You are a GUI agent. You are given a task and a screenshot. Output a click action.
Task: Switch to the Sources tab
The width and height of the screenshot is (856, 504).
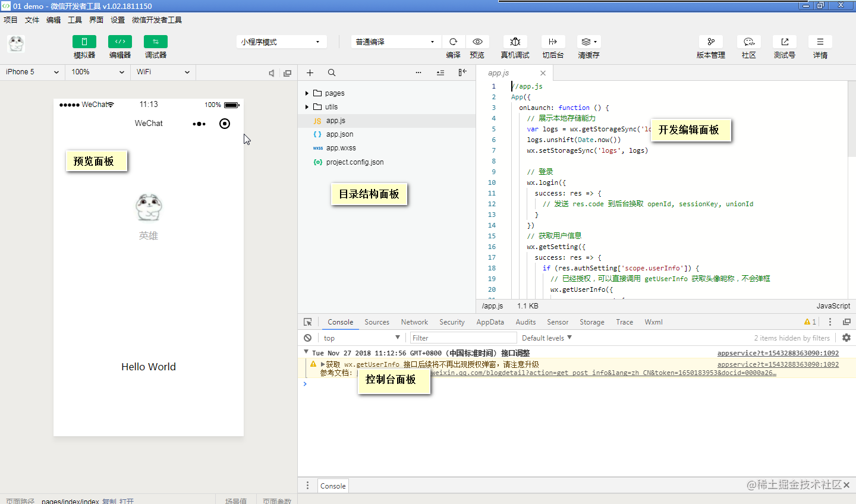click(377, 322)
